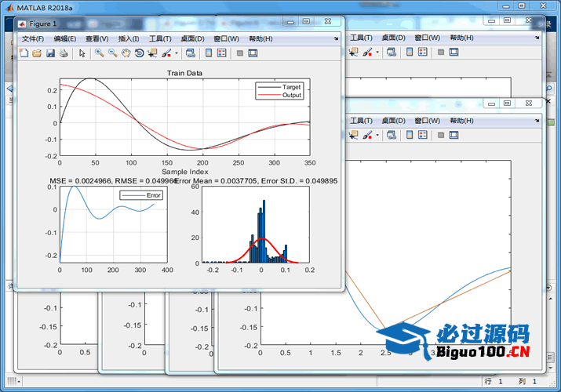Open 桌面(D) menu in Figure 1
Image resolution: width=561 pixels, height=392 pixels.
(192, 38)
